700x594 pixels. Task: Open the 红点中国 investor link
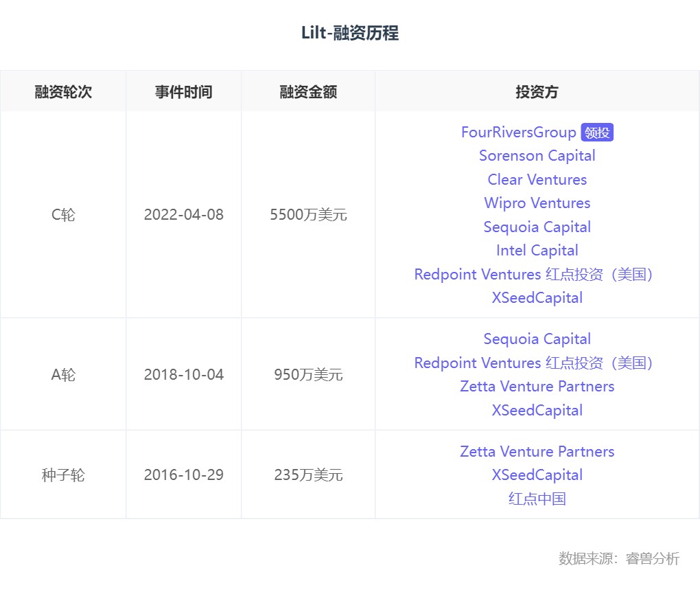(x=537, y=499)
